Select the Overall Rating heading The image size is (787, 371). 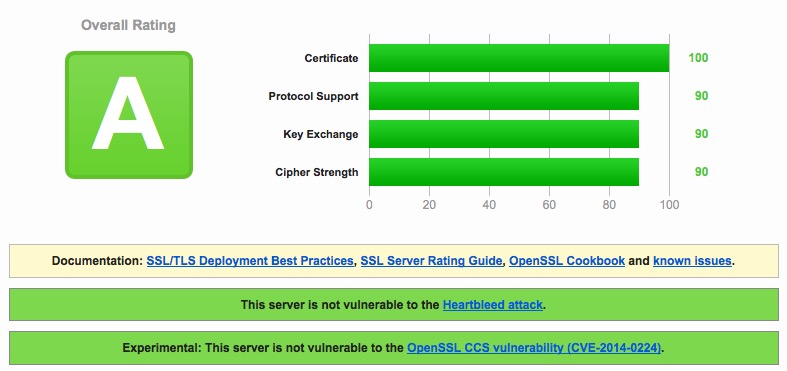click(x=128, y=25)
